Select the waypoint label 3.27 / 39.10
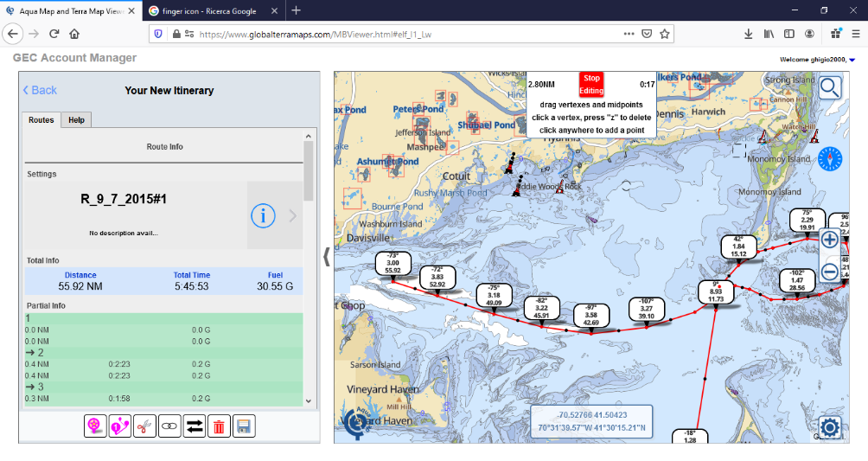The width and height of the screenshot is (868, 461). 647,309
